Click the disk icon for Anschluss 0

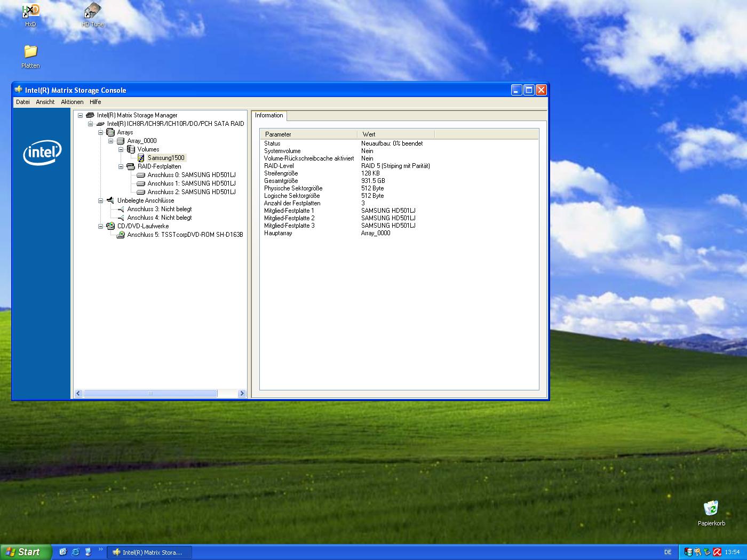[141, 175]
